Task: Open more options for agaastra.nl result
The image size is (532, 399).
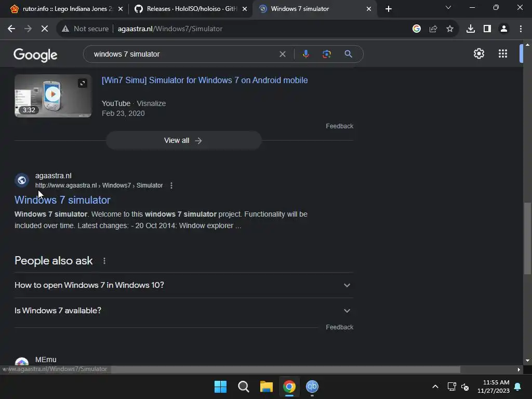Action: tap(171, 185)
